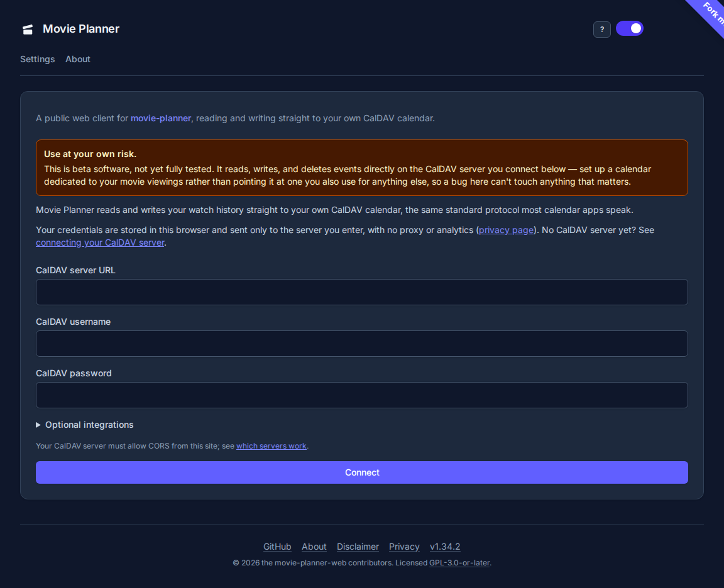Click the Movie Planner title text
Viewport: 724px width, 588px height.
pyautogui.click(x=81, y=29)
